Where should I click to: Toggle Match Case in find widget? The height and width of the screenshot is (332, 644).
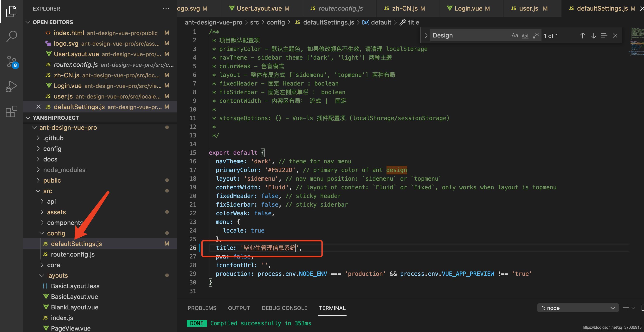(515, 36)
